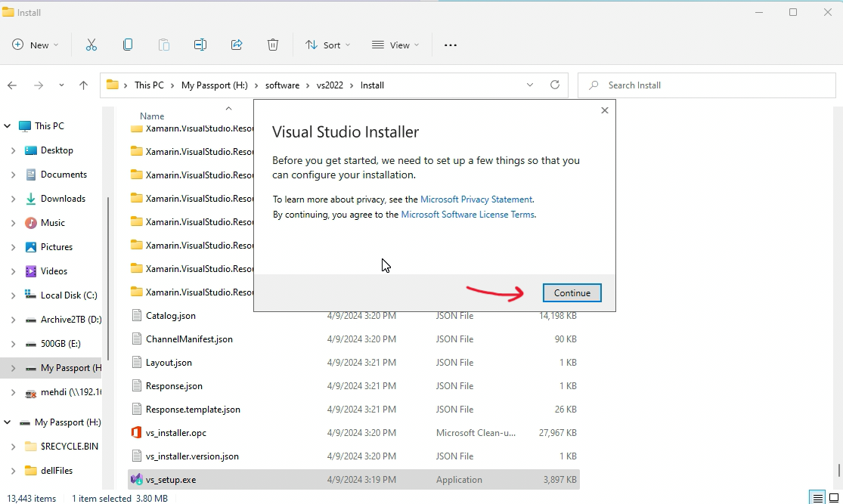843x504 pixels.
Task: Click the Copy icon in toolbar
Action: pyautogui.click(x=128, y=45)
